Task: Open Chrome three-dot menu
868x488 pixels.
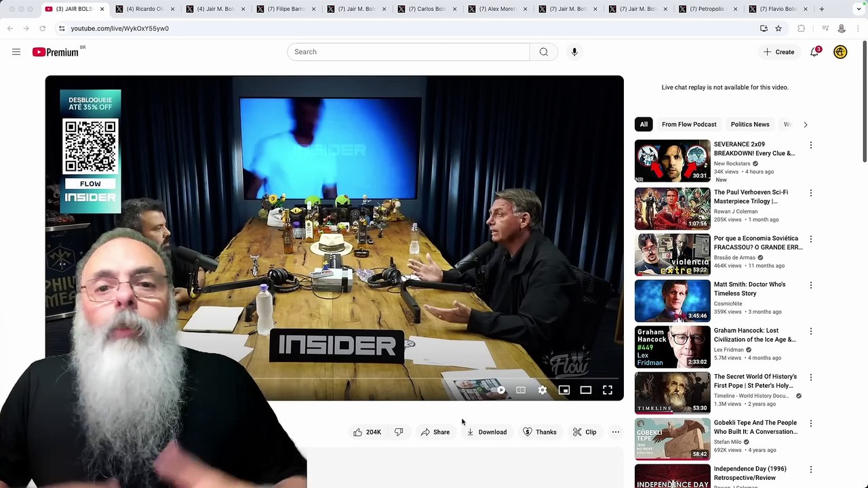Action: [859, 28]
